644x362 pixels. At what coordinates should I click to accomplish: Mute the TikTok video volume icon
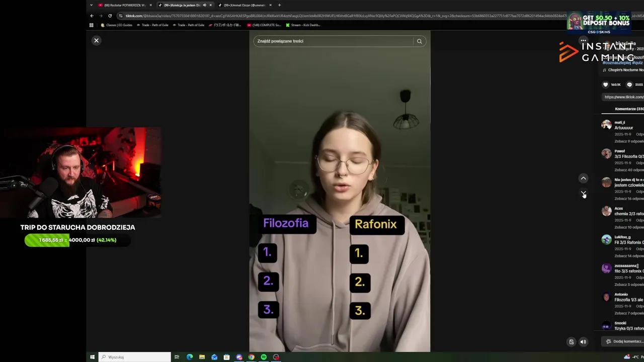click(583, 342)
